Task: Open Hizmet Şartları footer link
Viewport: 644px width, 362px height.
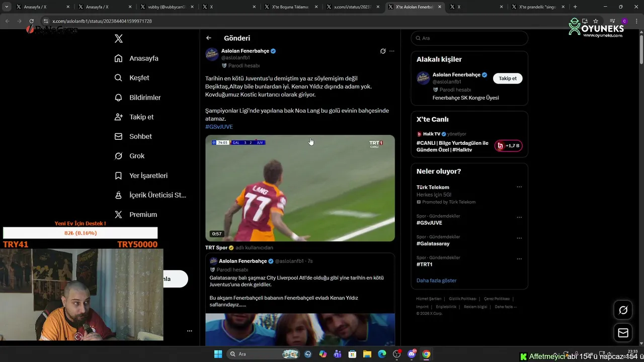Action: (x=429, y=299)
